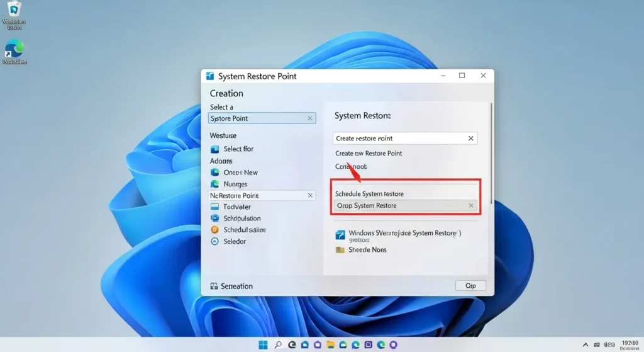Screen dimensions: 644x352
Task: Click the folder icon beside 'Sheede Nons'
Action: click(340, 249)
